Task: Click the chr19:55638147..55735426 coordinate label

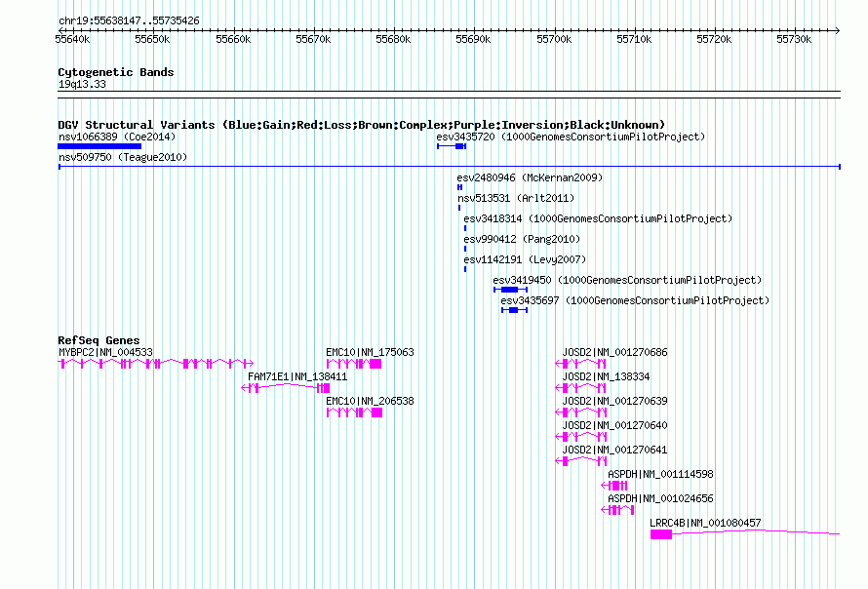Action: 129,21
